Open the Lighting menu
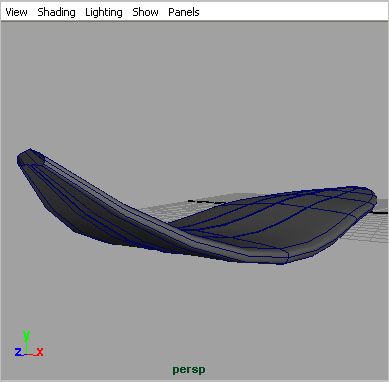The image size is (389, 382). 104,12
